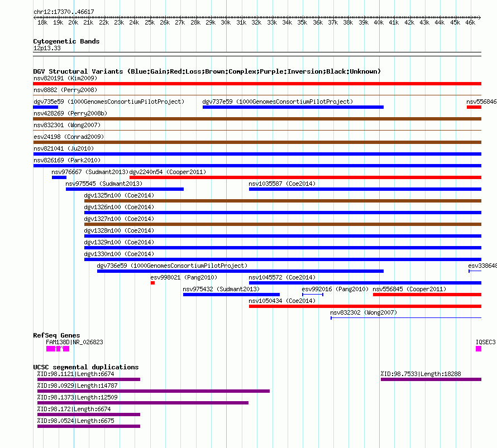This screenshot has width=497, height=448.
Task: Click segmental duplication %ID:98.0929 Length:14787 bar
Action: [x=154, y=391]
